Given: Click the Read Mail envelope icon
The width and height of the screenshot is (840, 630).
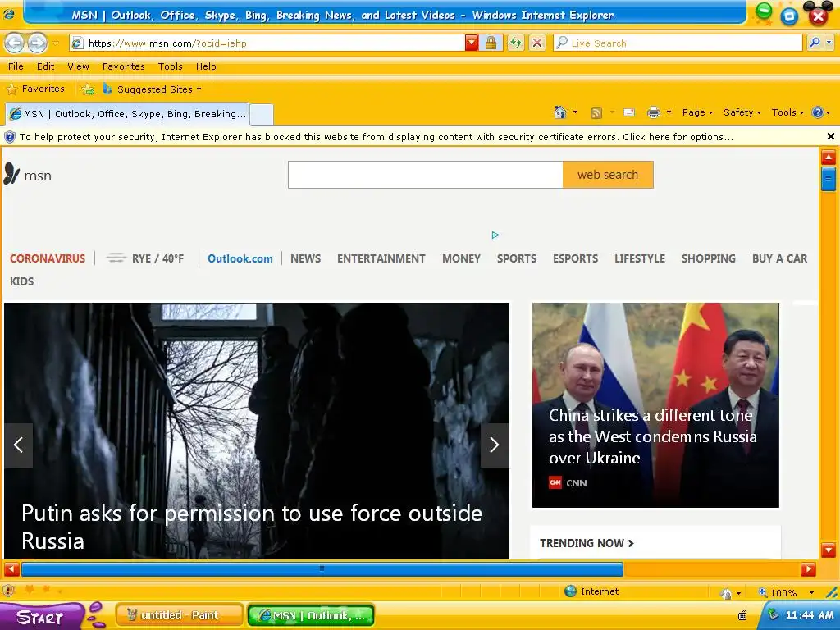Looking at the screenshot, I should tap(629, 112).
